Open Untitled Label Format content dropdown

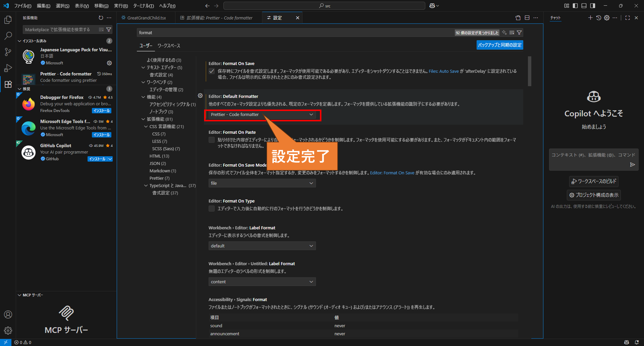pyautogui.click(x=262, y=282)
